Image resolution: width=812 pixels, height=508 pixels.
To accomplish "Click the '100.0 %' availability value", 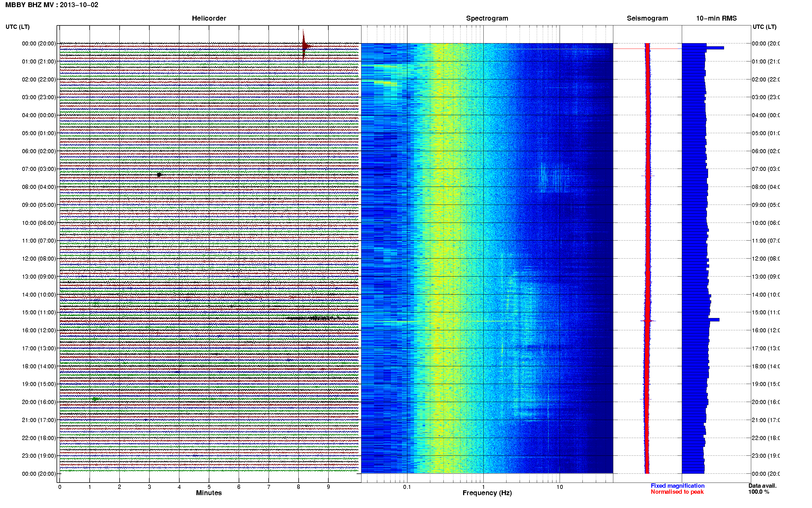I will pos(759,492).
